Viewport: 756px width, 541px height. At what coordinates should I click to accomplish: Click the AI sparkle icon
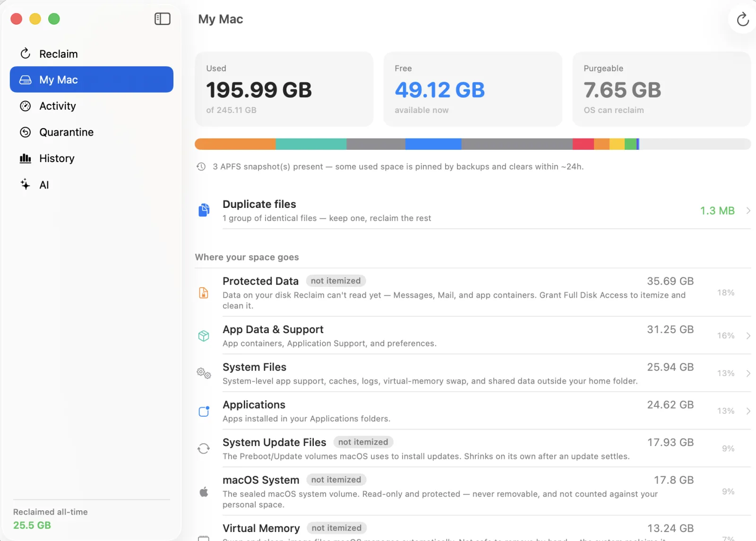26,184
